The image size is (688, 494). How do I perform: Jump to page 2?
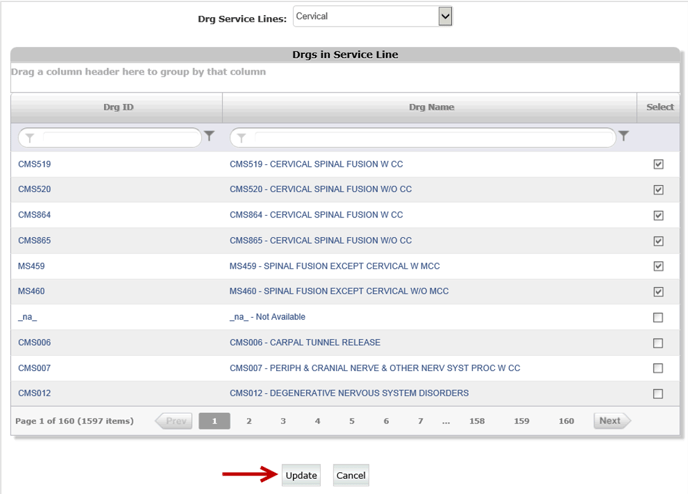249,421
